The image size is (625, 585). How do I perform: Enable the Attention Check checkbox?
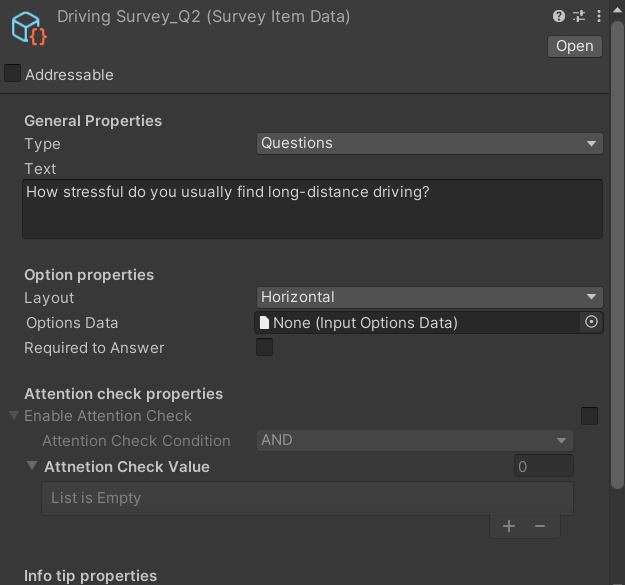[x=589, y=416]
